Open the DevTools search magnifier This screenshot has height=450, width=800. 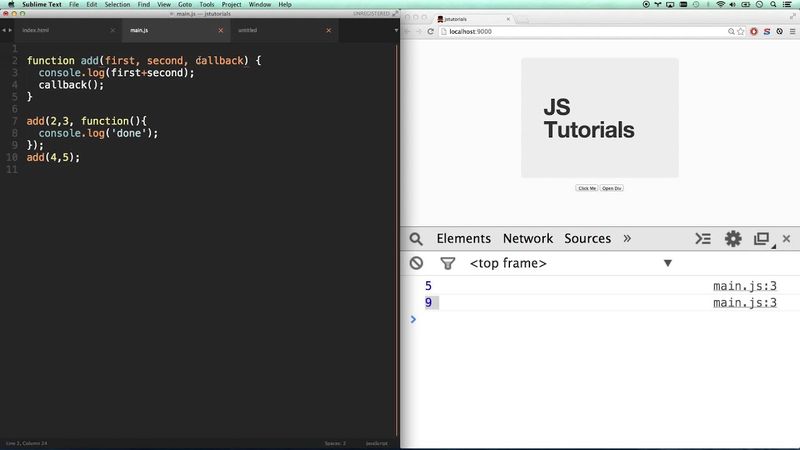[416, 239]
